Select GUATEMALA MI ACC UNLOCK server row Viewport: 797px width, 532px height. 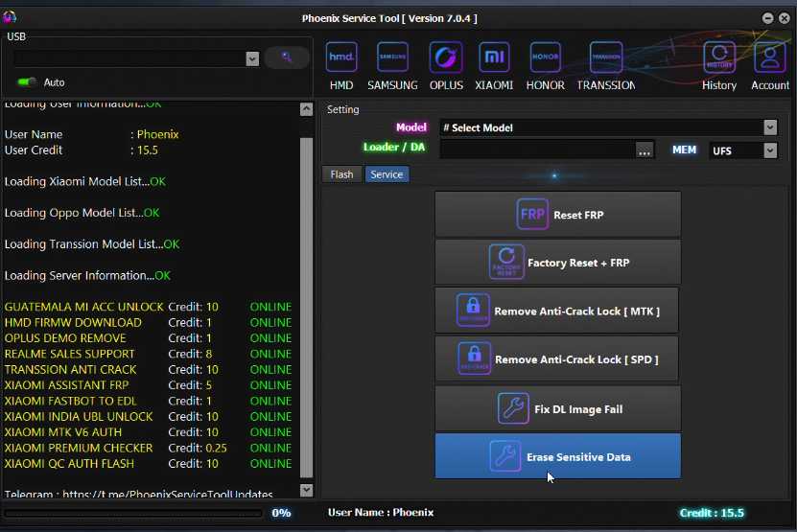click(148, 307)
